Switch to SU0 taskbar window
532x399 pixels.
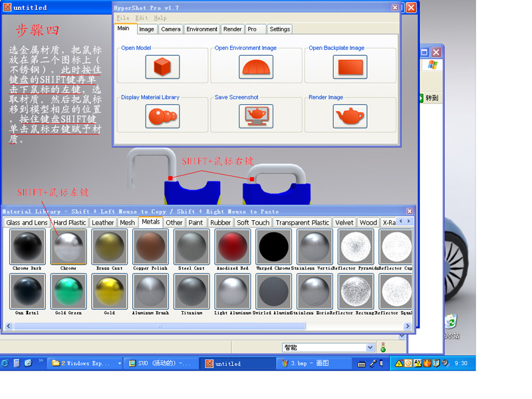(160, 363)
